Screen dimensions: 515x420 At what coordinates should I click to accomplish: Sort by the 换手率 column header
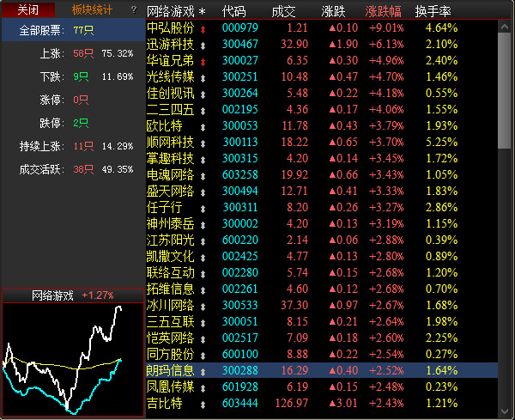pos(433,12)
